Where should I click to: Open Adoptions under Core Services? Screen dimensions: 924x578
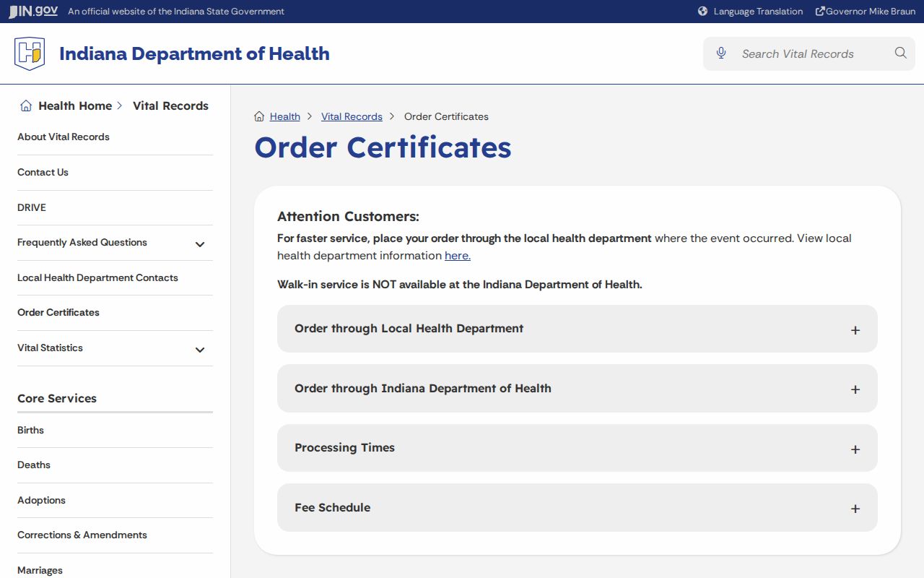41,500
